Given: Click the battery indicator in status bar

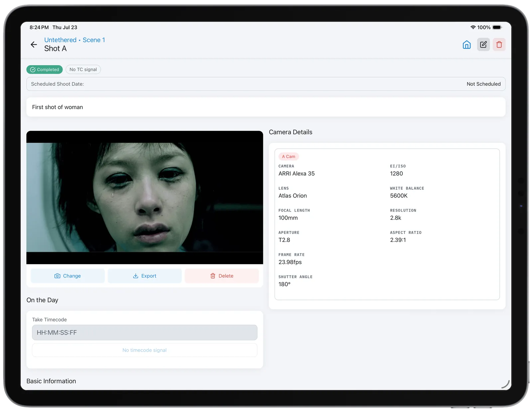Looking at the screenshot, I should pyautogui.click(x=497, y=27).
